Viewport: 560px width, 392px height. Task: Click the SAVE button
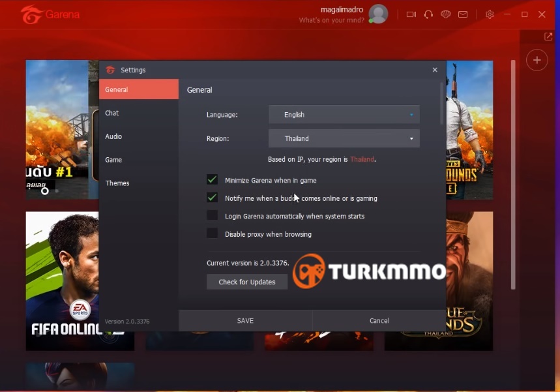(245, 320)
